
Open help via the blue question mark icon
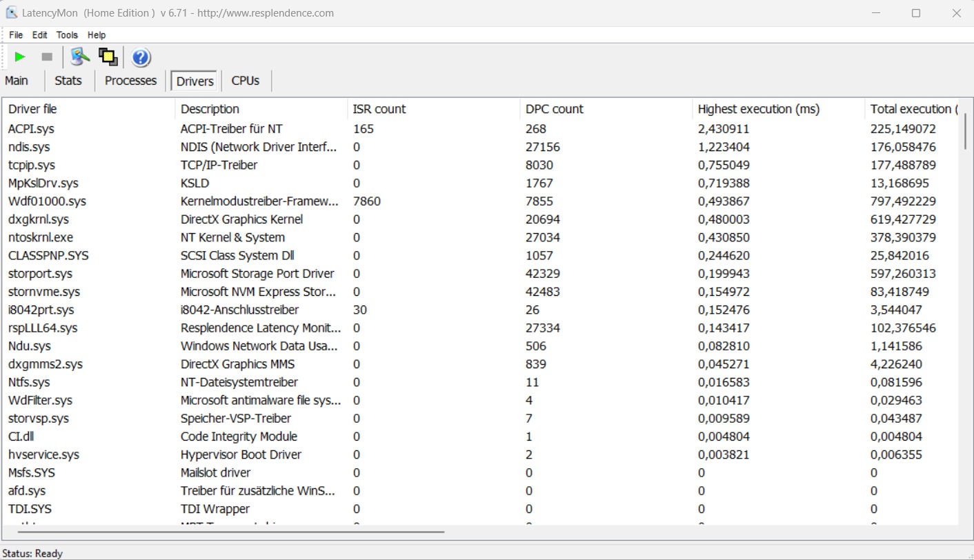(x=141, y=57)
